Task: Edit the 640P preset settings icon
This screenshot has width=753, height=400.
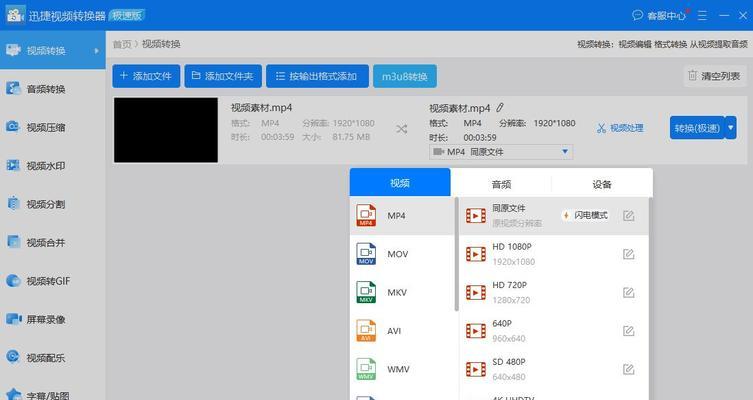Action: [629, 331]
